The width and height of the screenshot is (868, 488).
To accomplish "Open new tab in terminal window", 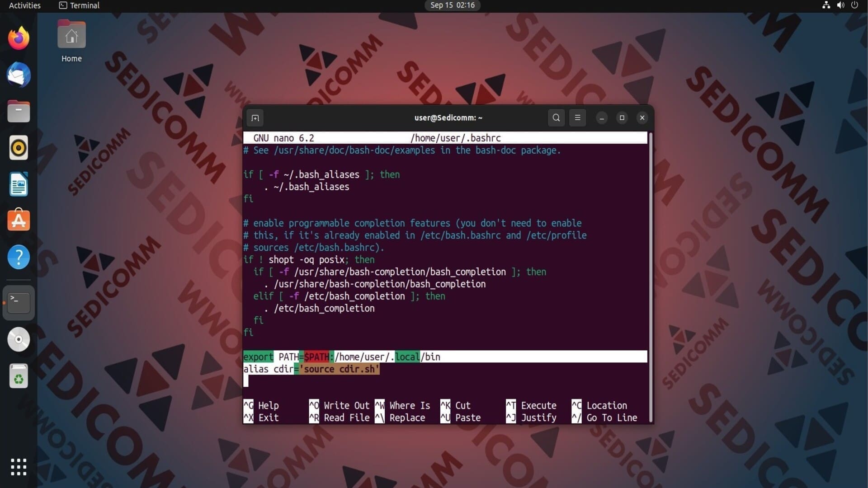I will point(255,118).
